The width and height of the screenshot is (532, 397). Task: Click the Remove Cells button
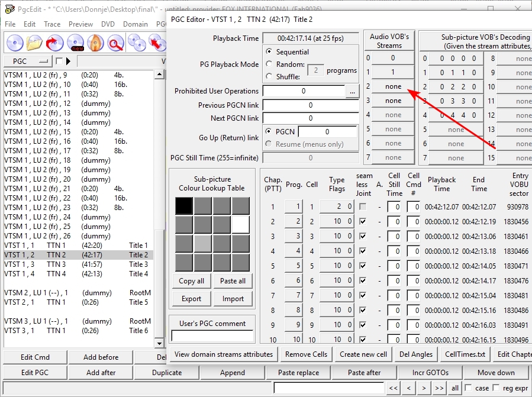point(305,354)
